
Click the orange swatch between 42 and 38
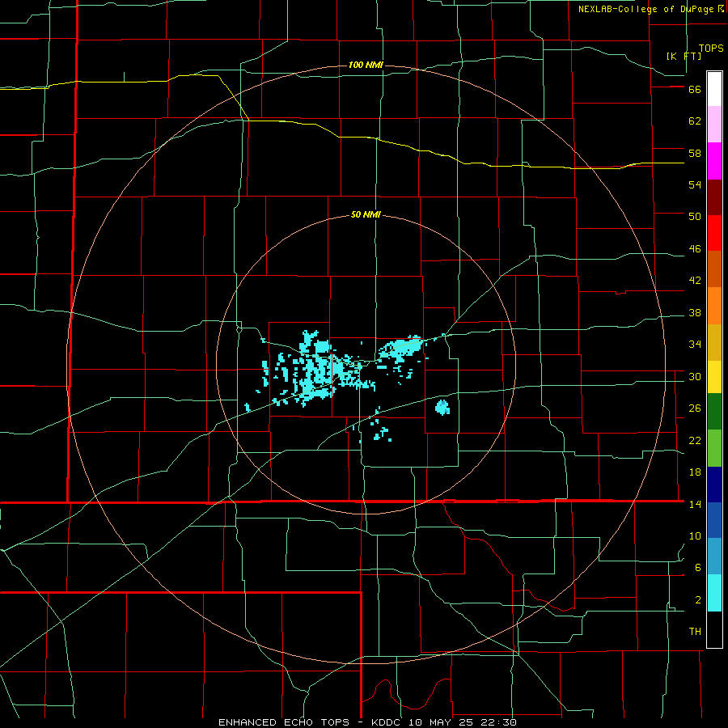714,306
